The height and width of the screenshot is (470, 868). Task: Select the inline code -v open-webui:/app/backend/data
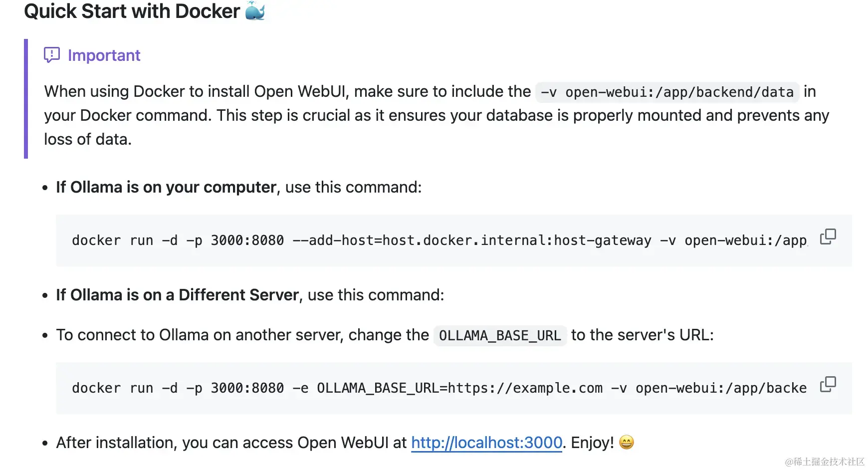coord(667,92)
